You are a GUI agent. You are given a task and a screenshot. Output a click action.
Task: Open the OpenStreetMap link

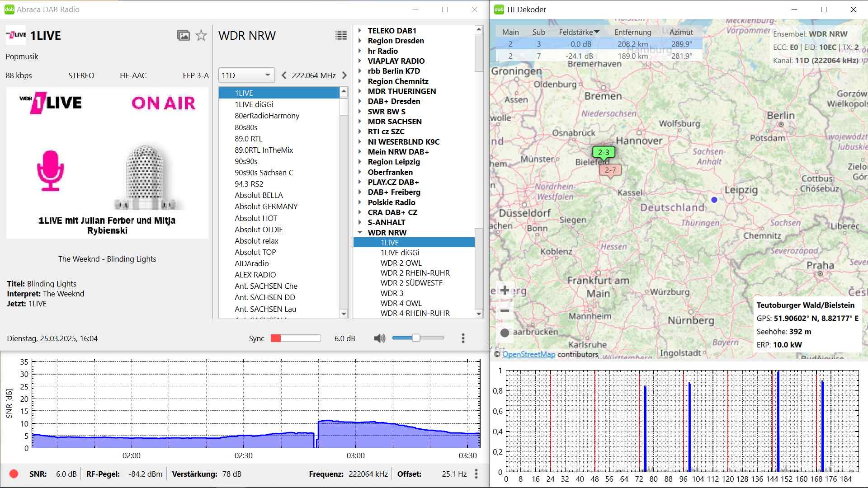pos(528,354)
